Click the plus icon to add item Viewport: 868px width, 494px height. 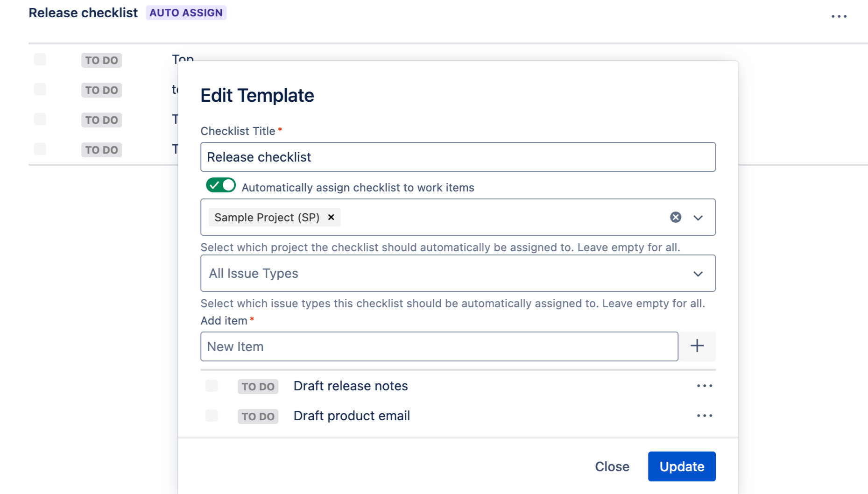697,346
